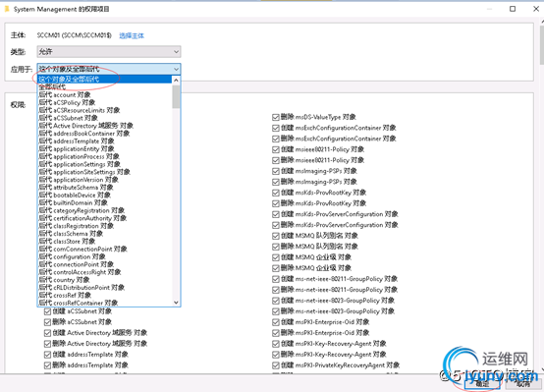Select 后代 cRLDistributionPoint 对象 option

tap(104, 288)
